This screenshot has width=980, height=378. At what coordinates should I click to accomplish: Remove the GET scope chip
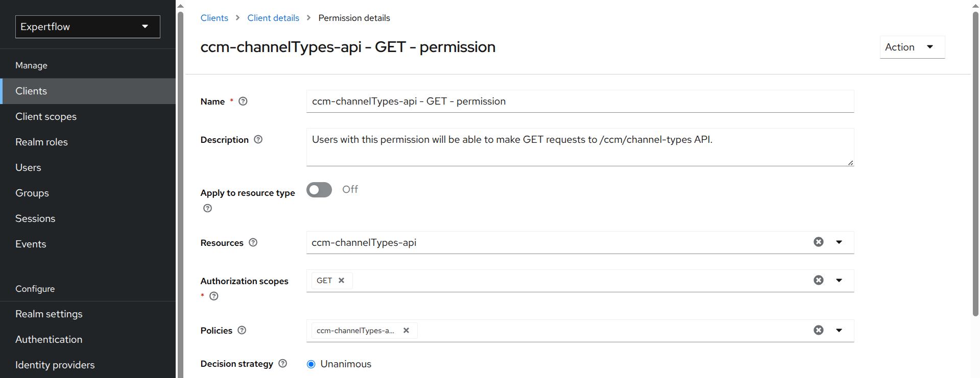point(342,281)
